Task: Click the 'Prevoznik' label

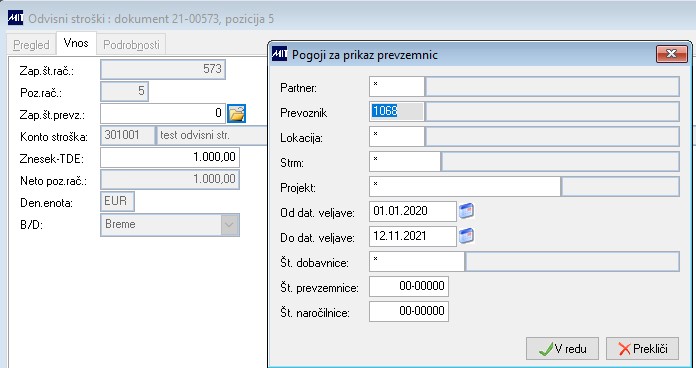Action: [304, 113]
